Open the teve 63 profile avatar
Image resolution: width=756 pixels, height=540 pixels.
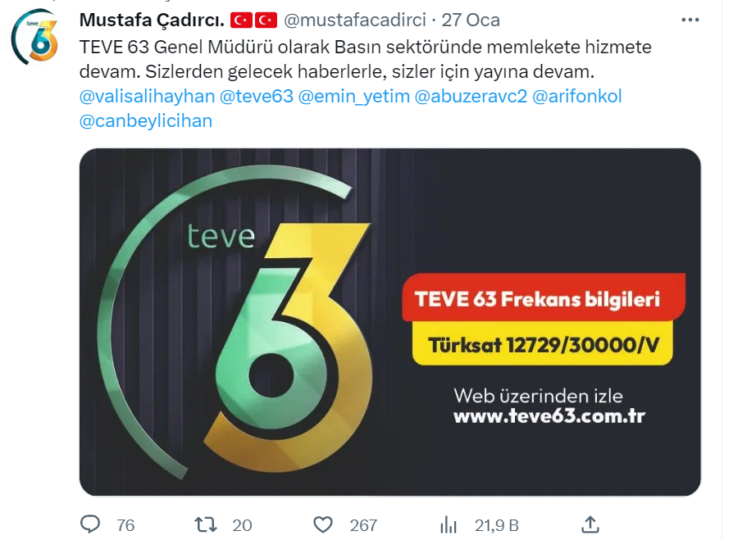35,37
